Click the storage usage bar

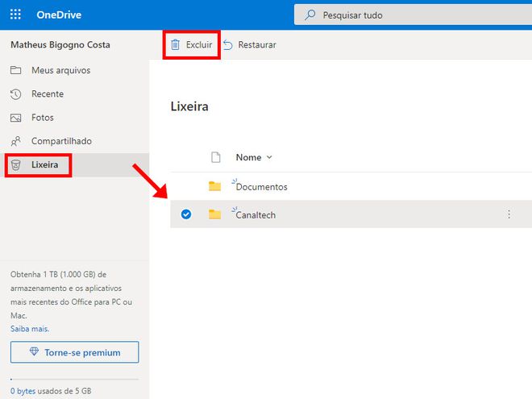pyautogui.click(x=75, y=379)
